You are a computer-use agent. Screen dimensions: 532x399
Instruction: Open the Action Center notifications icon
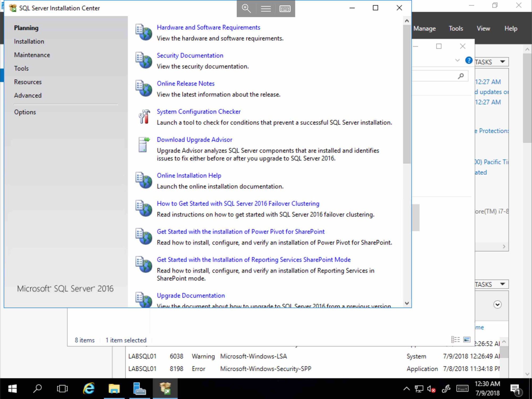pyautogui.click(x=516, y=389)
